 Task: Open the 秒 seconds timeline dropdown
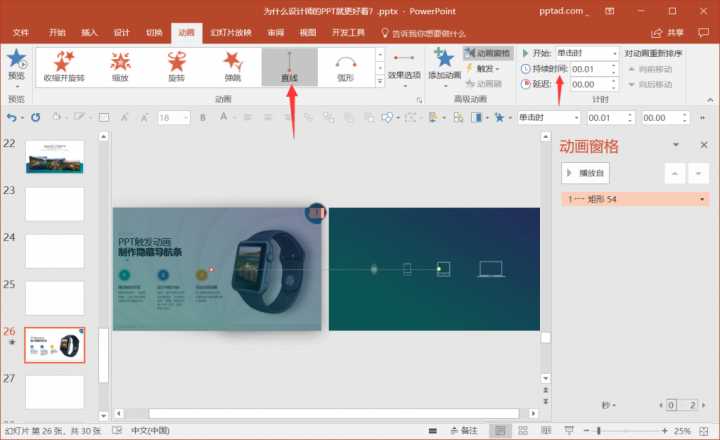pos(608,405)
